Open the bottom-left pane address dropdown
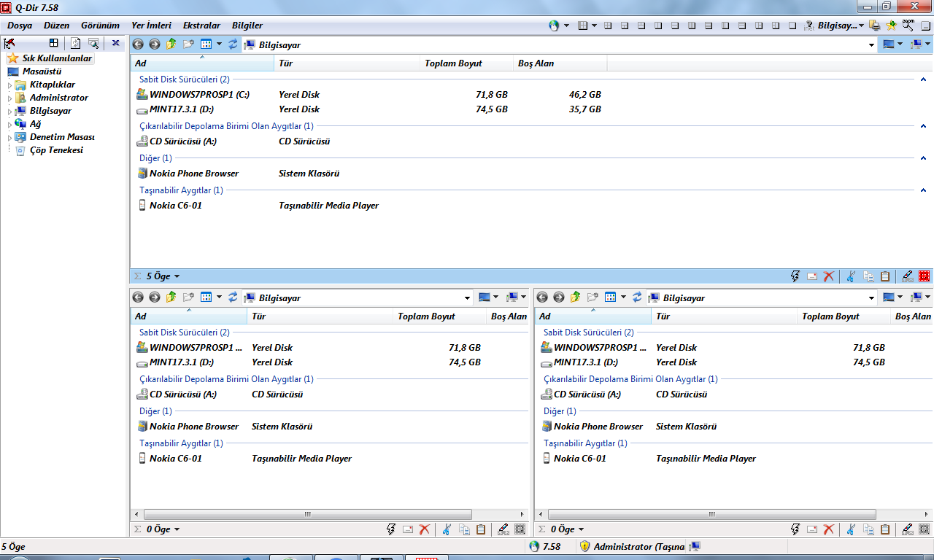The width and height of the screenshot is (934, 560). [x=468, y=297]
